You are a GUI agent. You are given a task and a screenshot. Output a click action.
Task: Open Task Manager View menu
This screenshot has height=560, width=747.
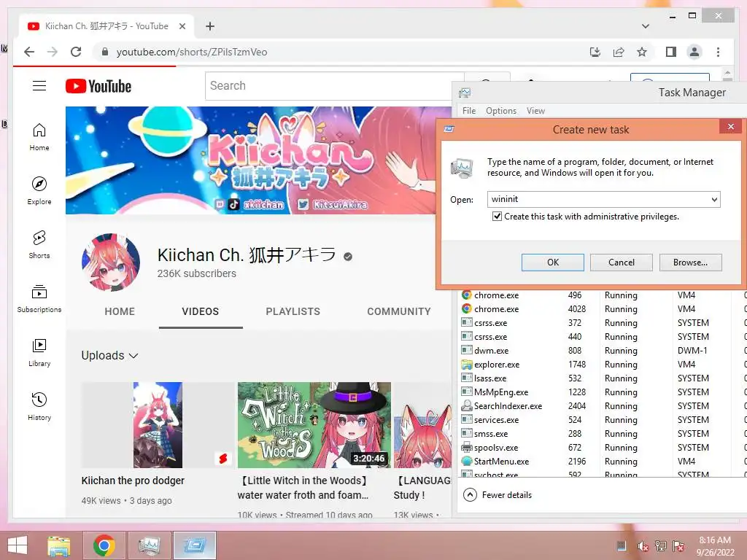[535, 111]
